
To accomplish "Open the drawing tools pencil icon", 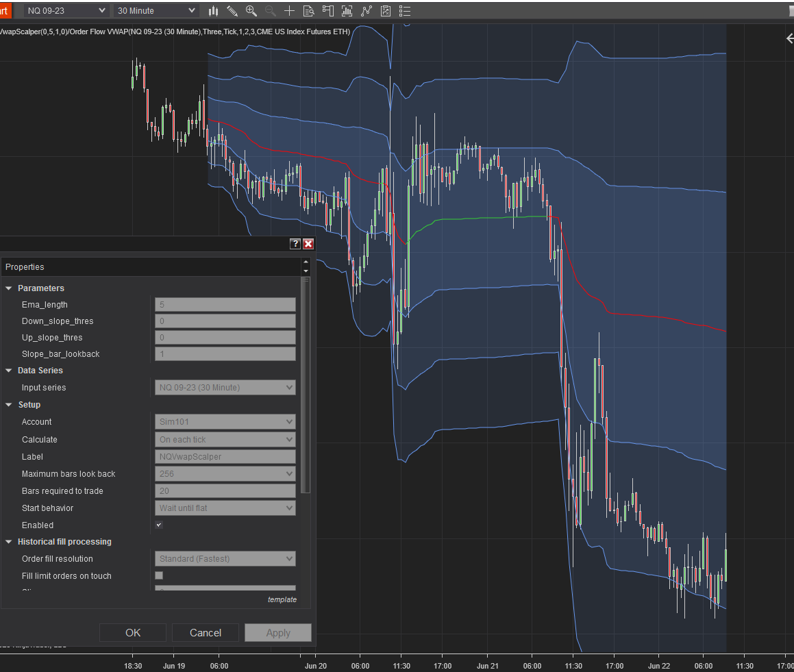I will (232, 11).
